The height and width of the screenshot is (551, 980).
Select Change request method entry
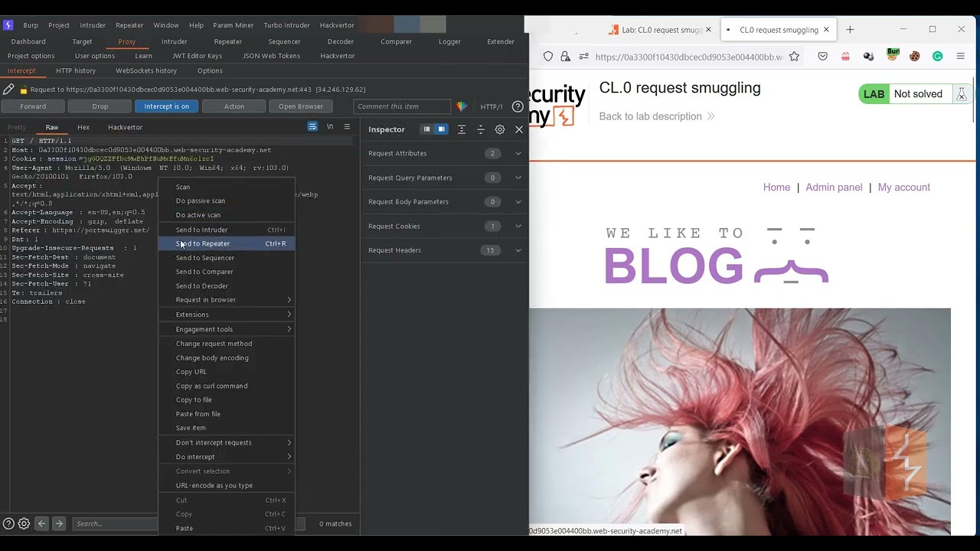coord(227,344)
